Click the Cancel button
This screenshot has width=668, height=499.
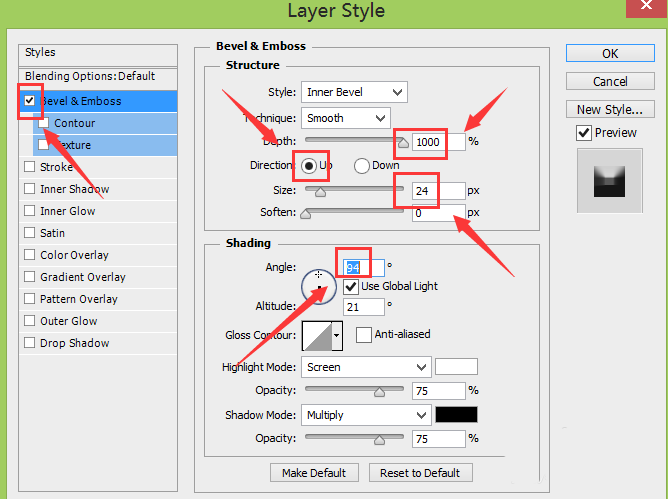tap(610, 81)
